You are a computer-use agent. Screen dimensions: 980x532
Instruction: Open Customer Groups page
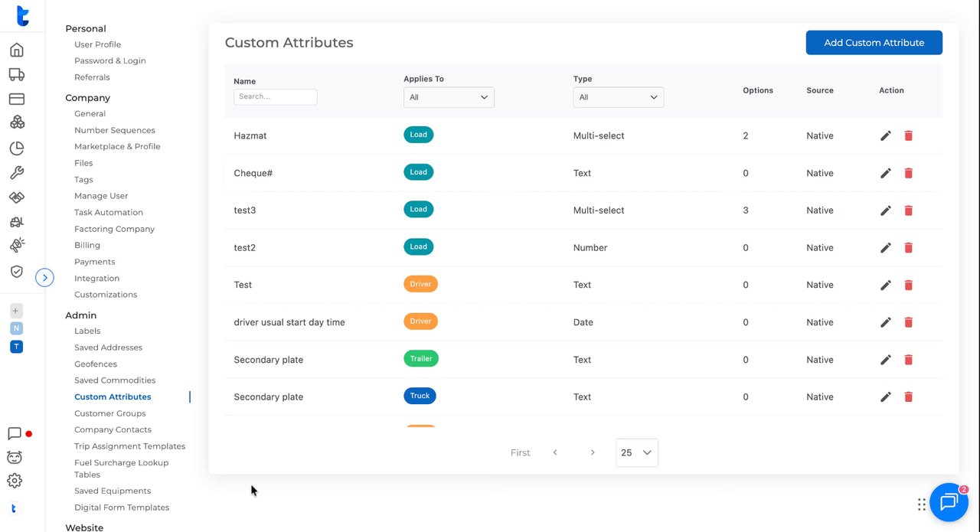(109, 413)
